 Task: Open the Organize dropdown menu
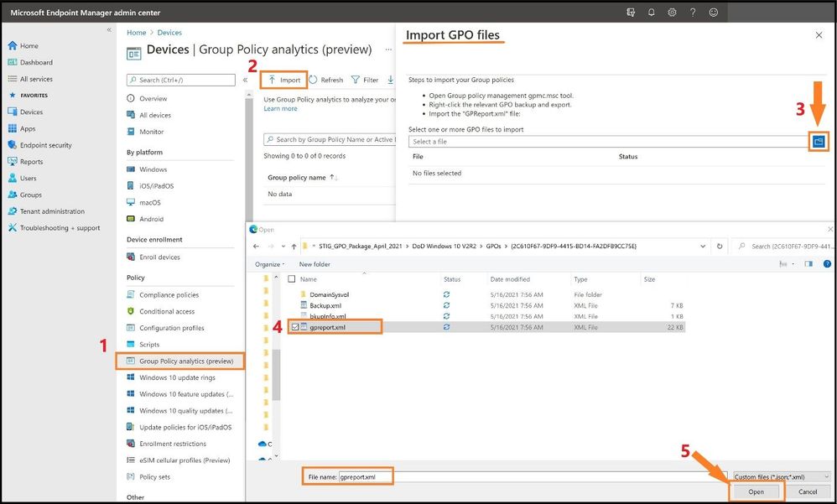pyautogui.click(x=269, y=264)
